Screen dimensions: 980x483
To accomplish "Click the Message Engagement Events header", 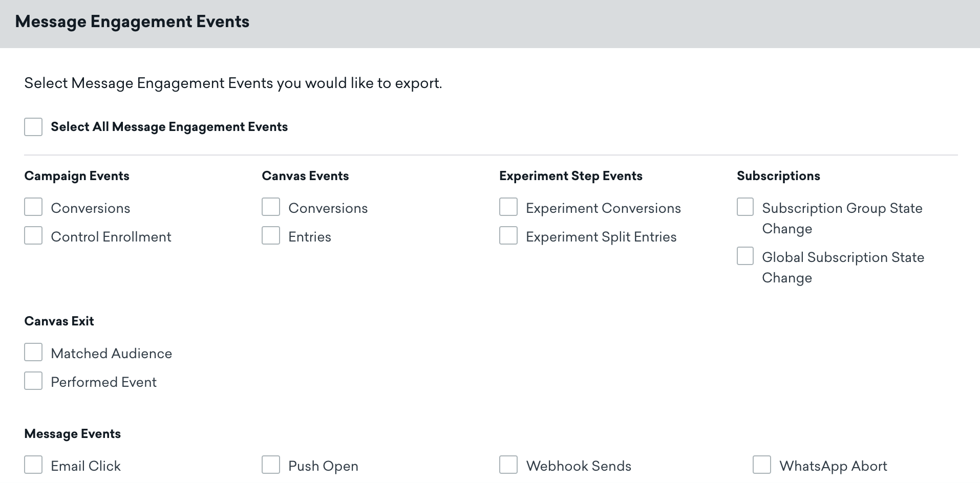I will pyautogui.click(x=132, y=21).
